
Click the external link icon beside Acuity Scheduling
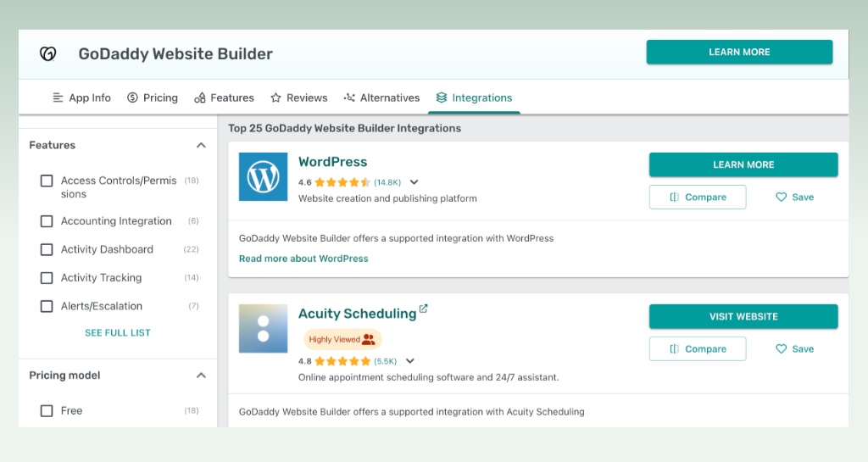(424, 309)
